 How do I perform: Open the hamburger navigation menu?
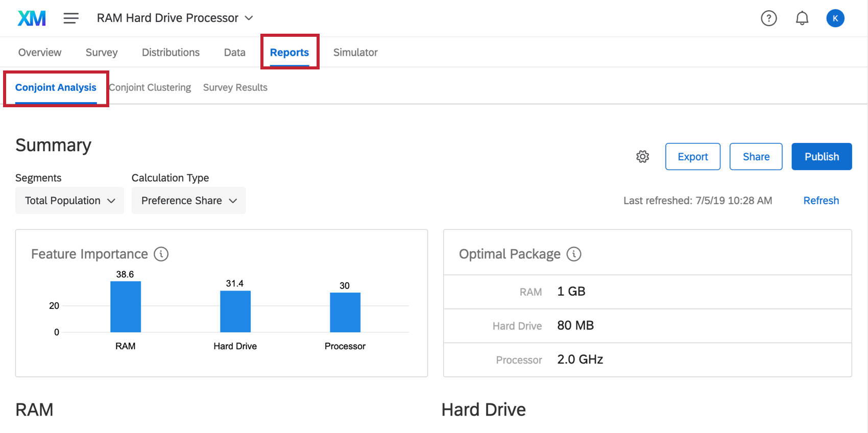71,18
